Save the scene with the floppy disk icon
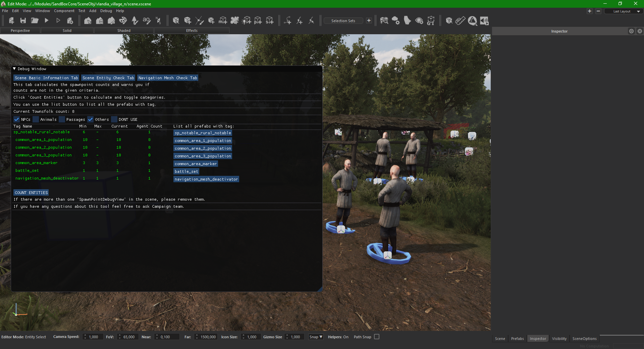The width and height of the screenshot is (644, 349). 23,21
